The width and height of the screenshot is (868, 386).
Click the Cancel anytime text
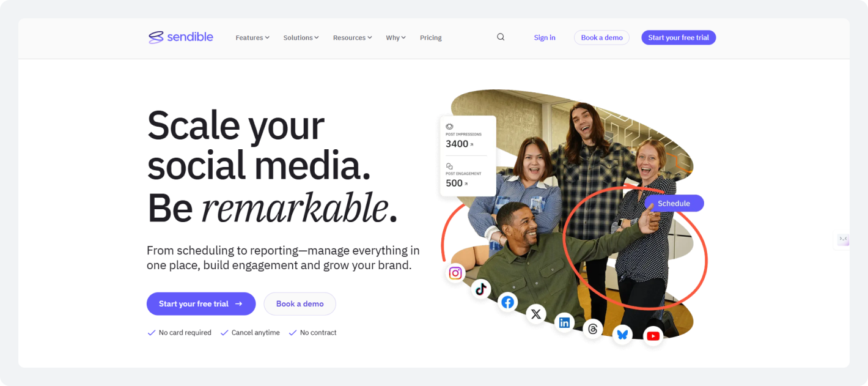click(256, 333)
